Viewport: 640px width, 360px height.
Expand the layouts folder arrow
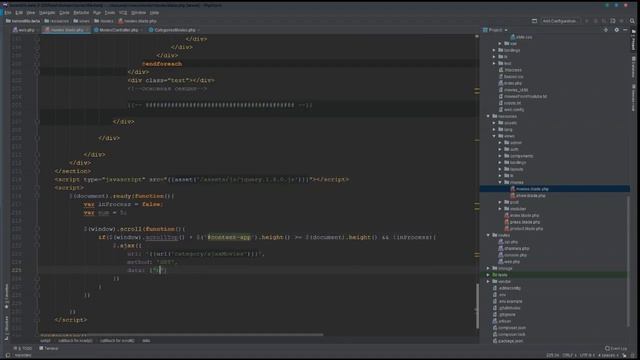pyautogui.click(x=500, y=169)
